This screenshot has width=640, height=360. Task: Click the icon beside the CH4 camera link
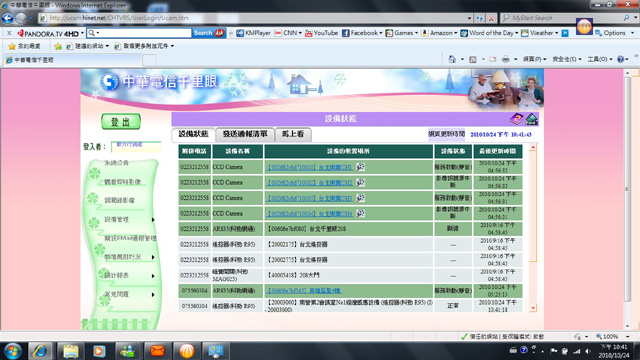(360, 213)
